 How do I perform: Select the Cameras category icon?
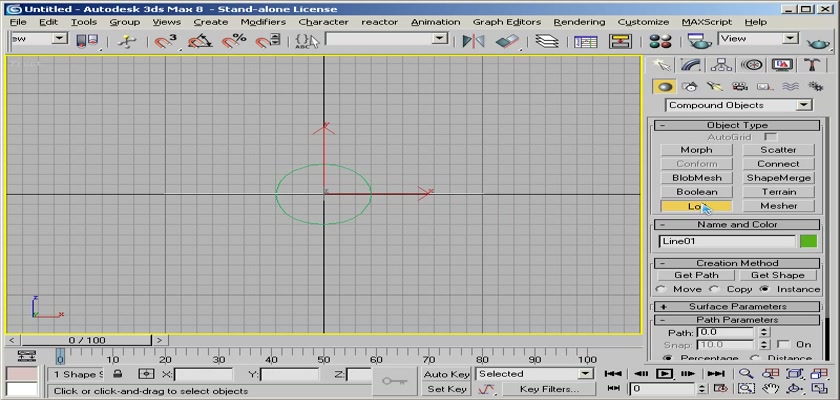[740, 86]
